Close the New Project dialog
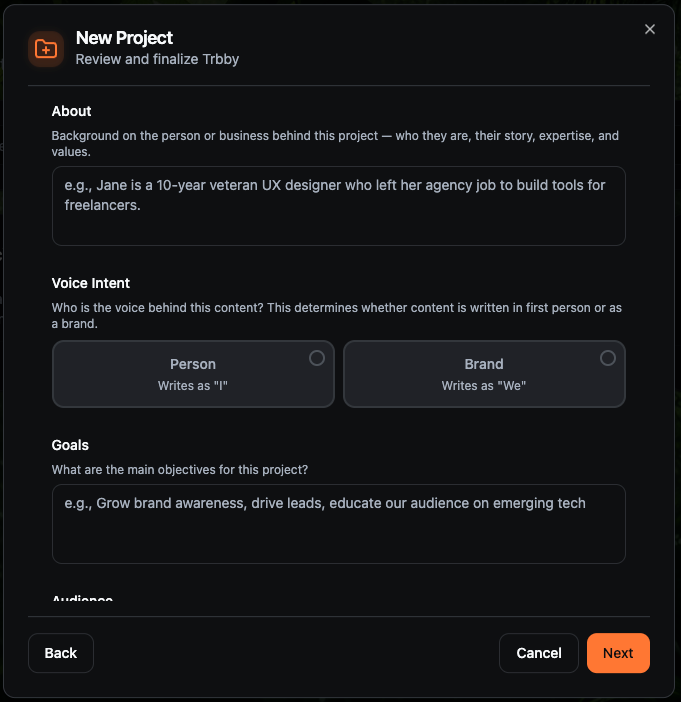The height and width of the screenshot is (702, 681). [x=650, y=30]
